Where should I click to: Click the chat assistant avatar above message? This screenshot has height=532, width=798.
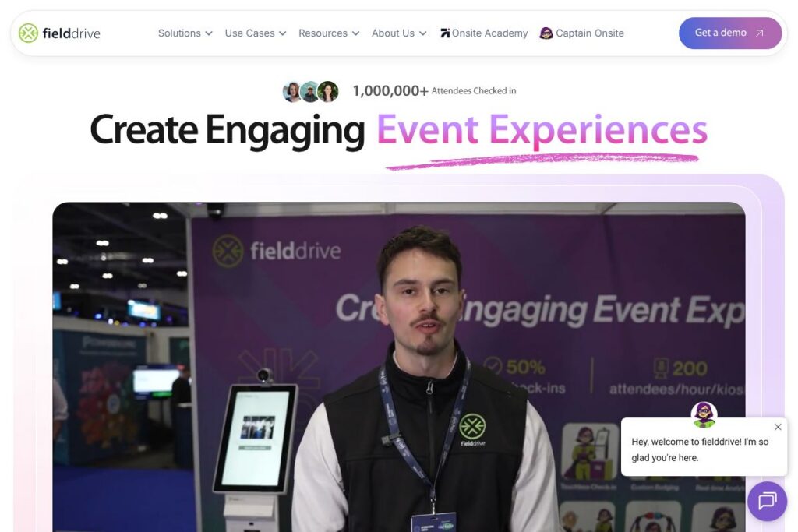[x=704, y=414]
